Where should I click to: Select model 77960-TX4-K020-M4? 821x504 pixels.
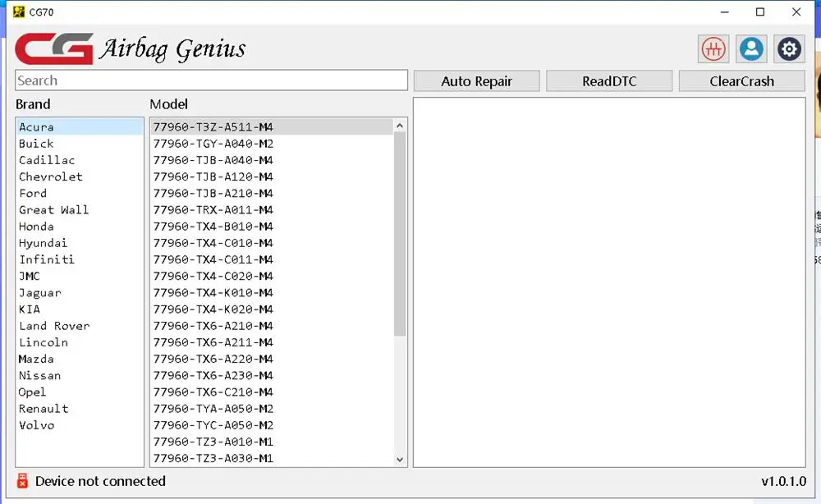[x=272, y=309]
